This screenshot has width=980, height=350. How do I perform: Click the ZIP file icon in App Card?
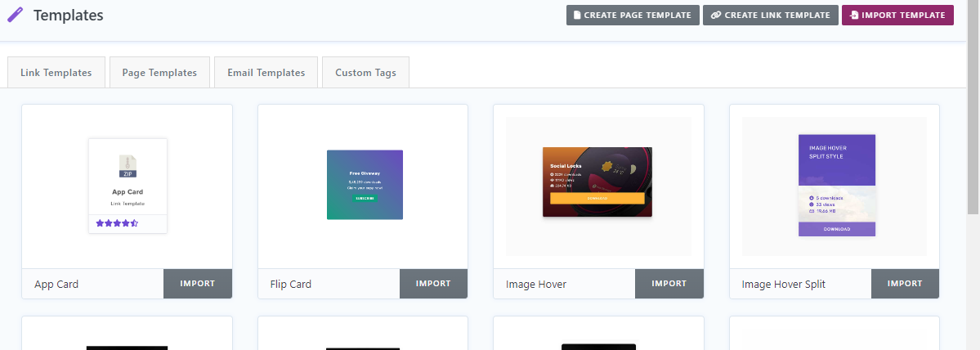128,166
